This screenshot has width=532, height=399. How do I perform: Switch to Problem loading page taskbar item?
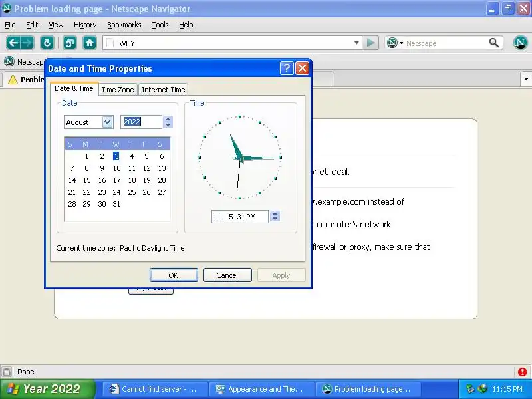pyautogui.click(x=368, y=389)
